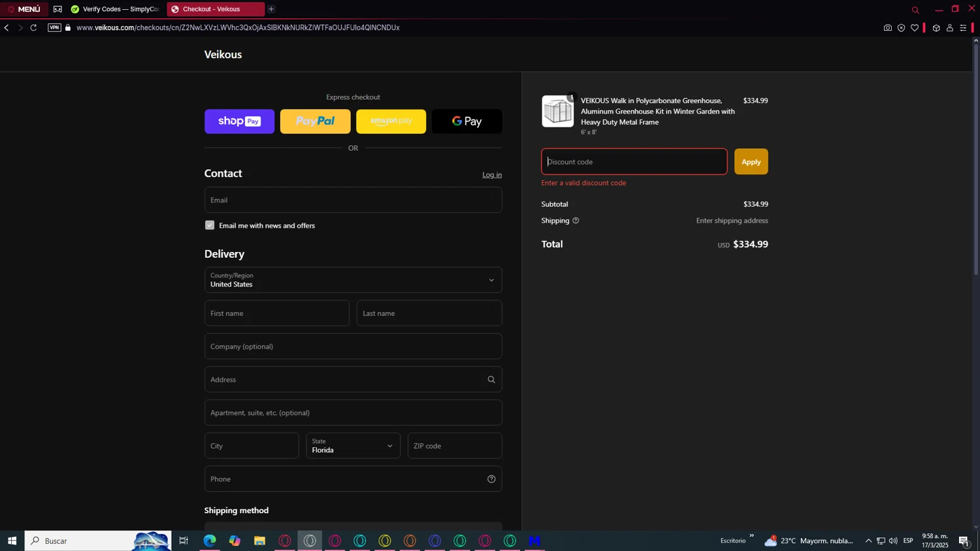Show hidden system tray icons
This screenshot has height=551, width=980.
868,541
